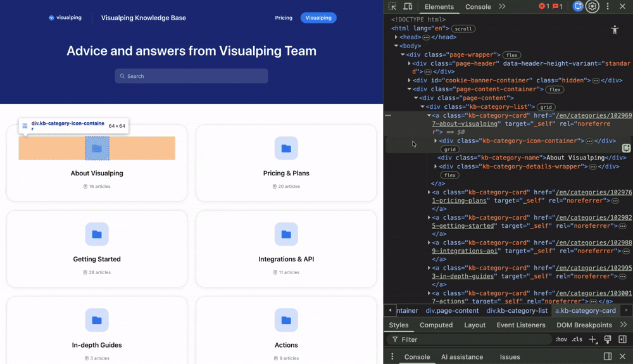Viewport: 633px width, 364px height.
Task: Show more DevTools panels chevron
Action: coord(502,6)
